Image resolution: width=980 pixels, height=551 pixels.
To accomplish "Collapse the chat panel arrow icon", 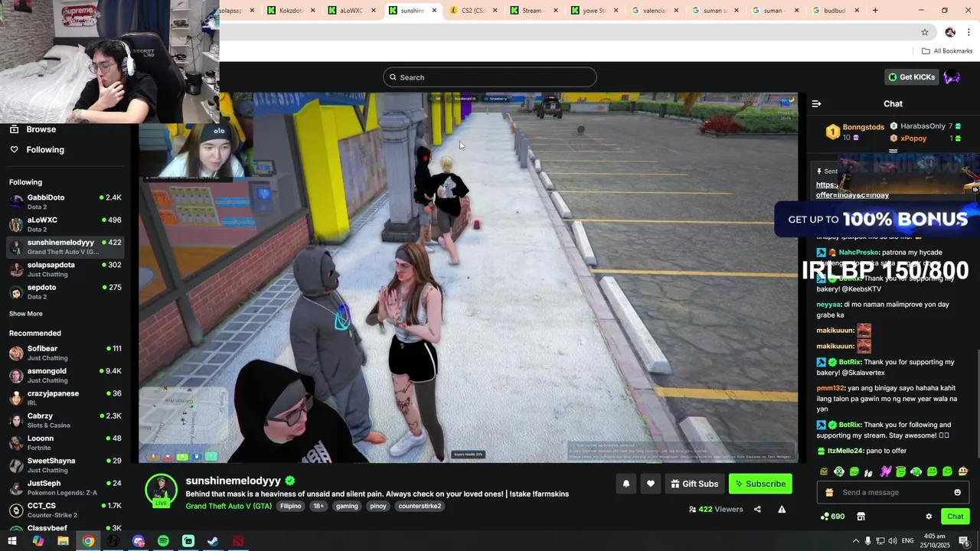I will [x=816, y=104].
